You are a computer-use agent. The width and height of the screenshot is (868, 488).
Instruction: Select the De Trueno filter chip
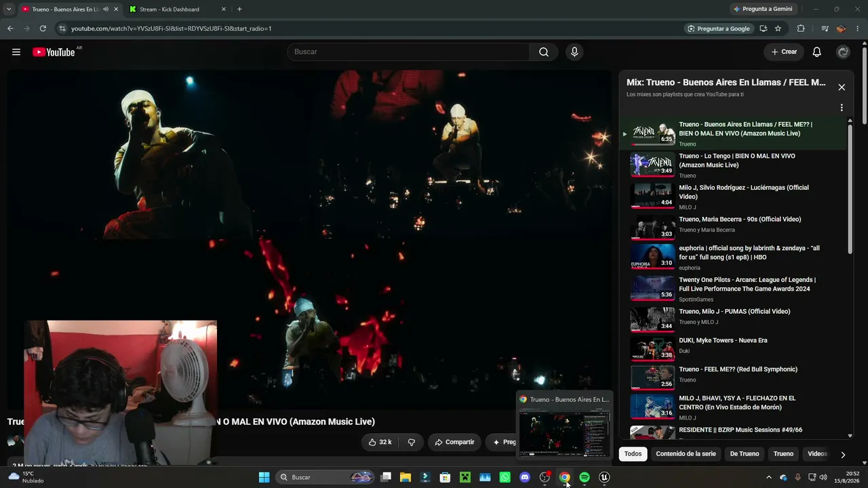[745, 454]
